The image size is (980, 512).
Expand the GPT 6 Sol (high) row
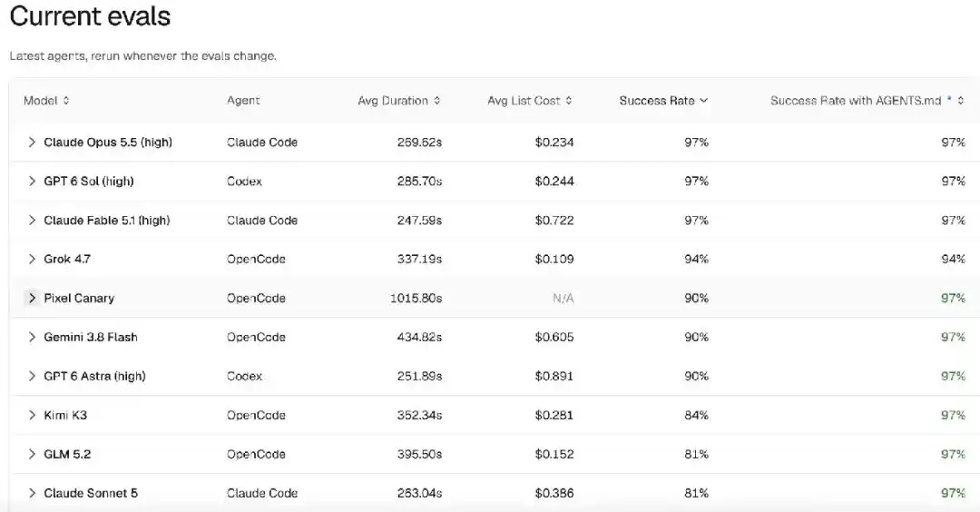32,182
